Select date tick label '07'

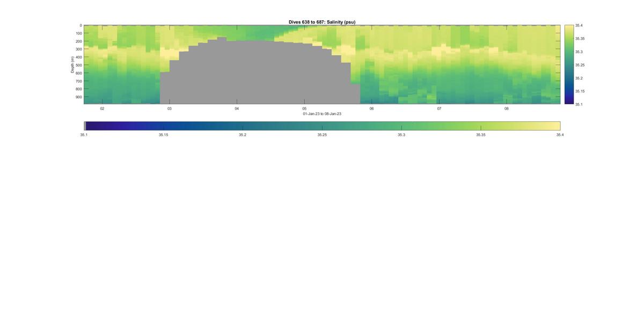click(x=439, y=108)
